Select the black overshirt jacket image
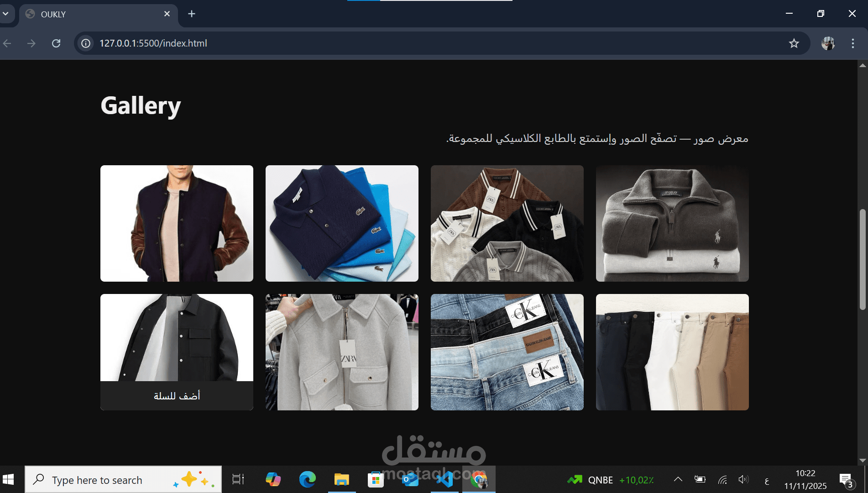Screen dimensions: 868x493 (x=177, y=337)
